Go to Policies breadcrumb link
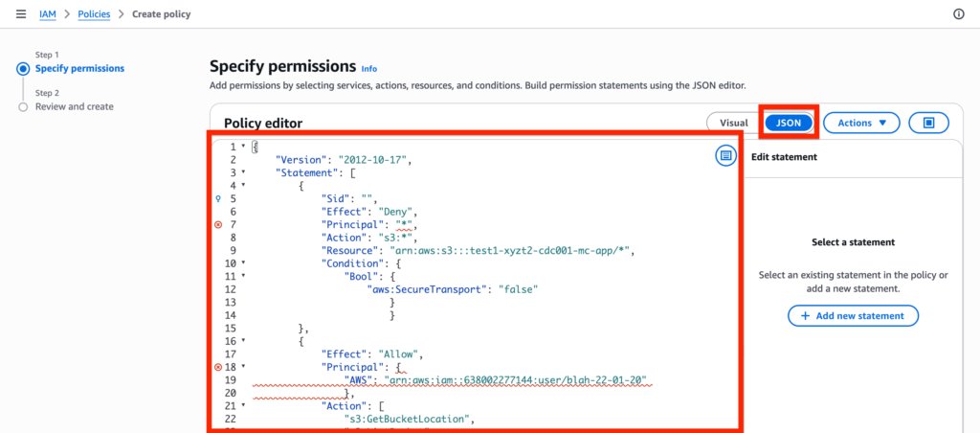Image resolution: width=980 pixels, height=433 pixels. [94, 14]
